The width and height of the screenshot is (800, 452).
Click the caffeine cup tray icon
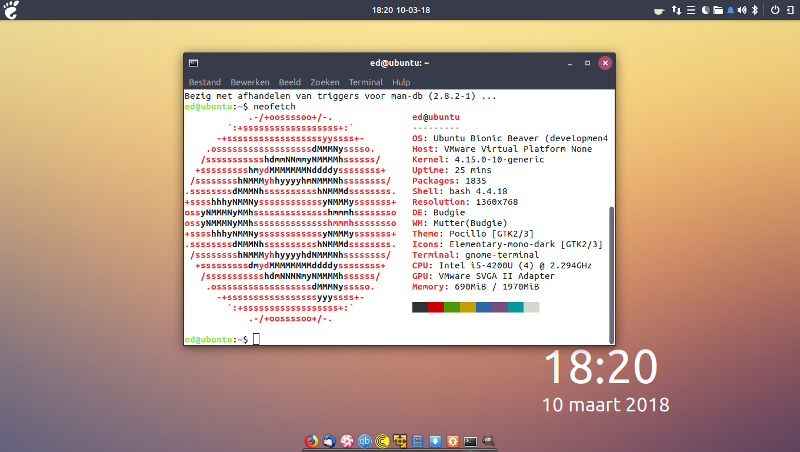click(659, 10)
